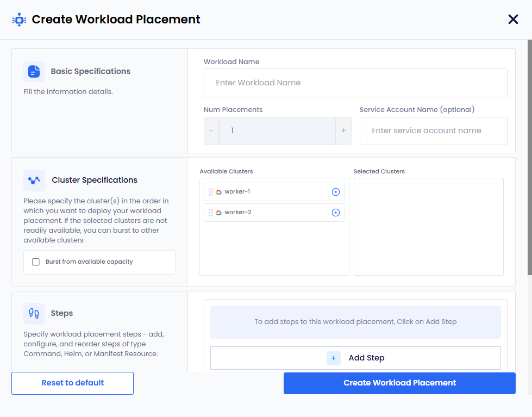The image size is (532, 417).
Task: Focus the Workload Name input field
Action: click(355, 83)
